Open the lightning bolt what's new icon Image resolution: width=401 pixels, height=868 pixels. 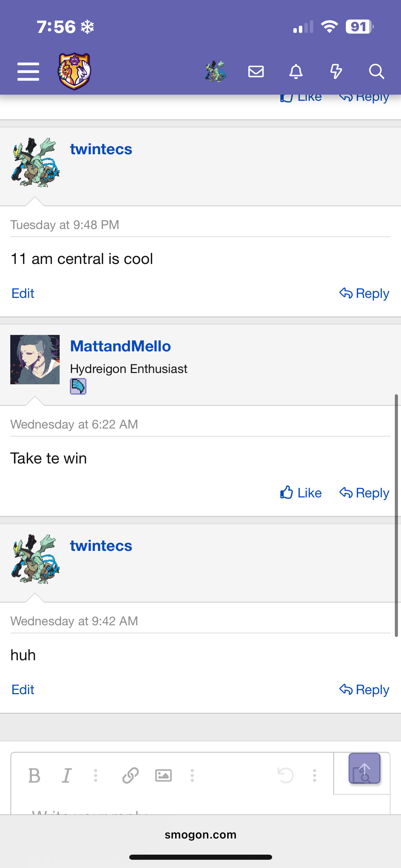pos(336,72)
